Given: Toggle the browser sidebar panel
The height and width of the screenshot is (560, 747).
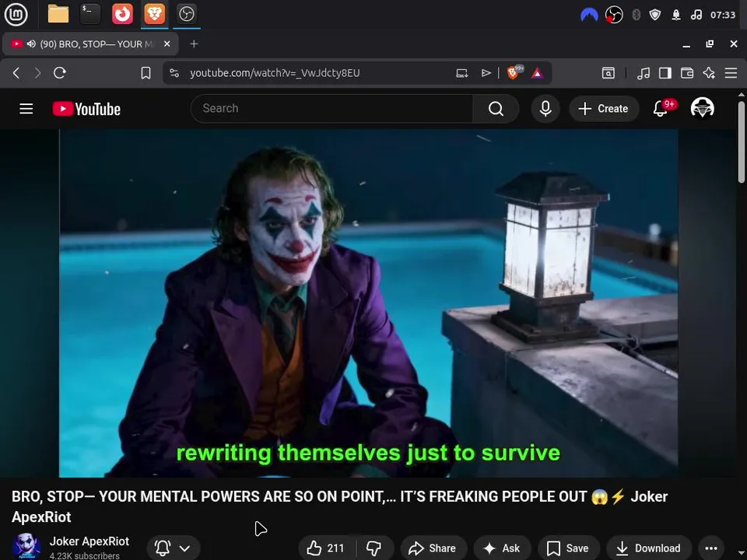Looking at the screenshot, I should [x=665, y=73].
